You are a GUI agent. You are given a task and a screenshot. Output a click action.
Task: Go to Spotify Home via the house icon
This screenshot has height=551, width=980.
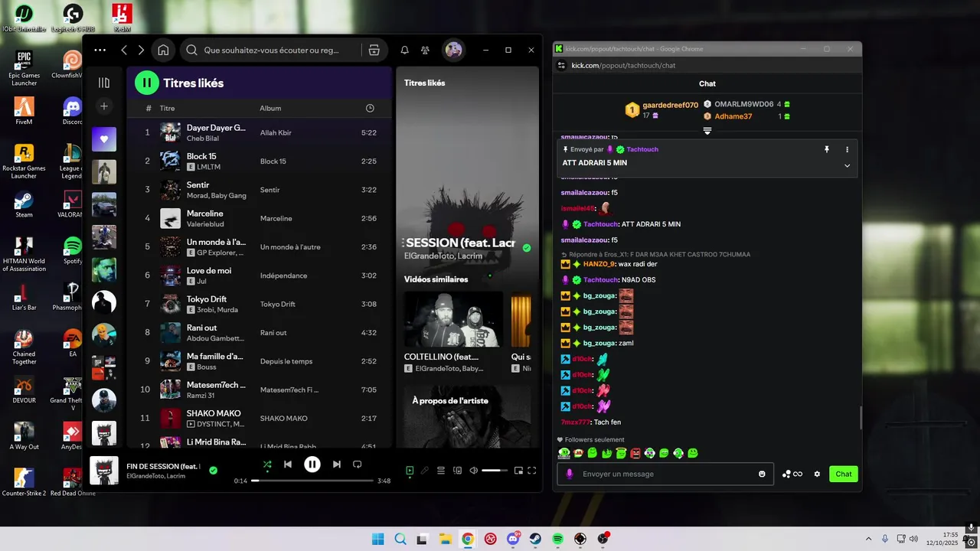pos(163,50)
